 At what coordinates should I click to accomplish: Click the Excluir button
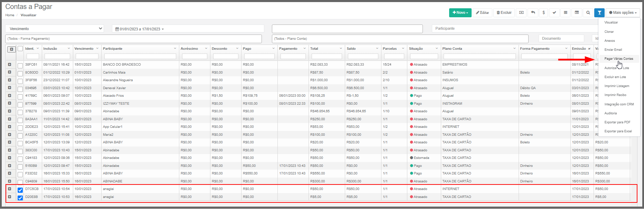tap(504, 13)
